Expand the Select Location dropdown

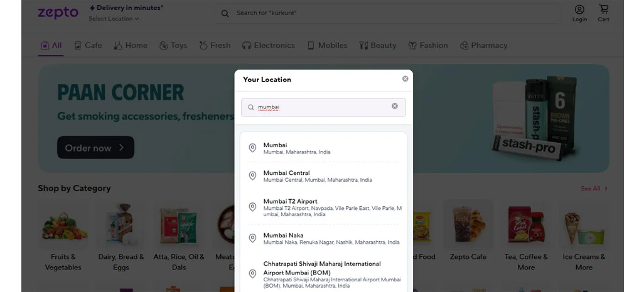[x=114, y=19]
